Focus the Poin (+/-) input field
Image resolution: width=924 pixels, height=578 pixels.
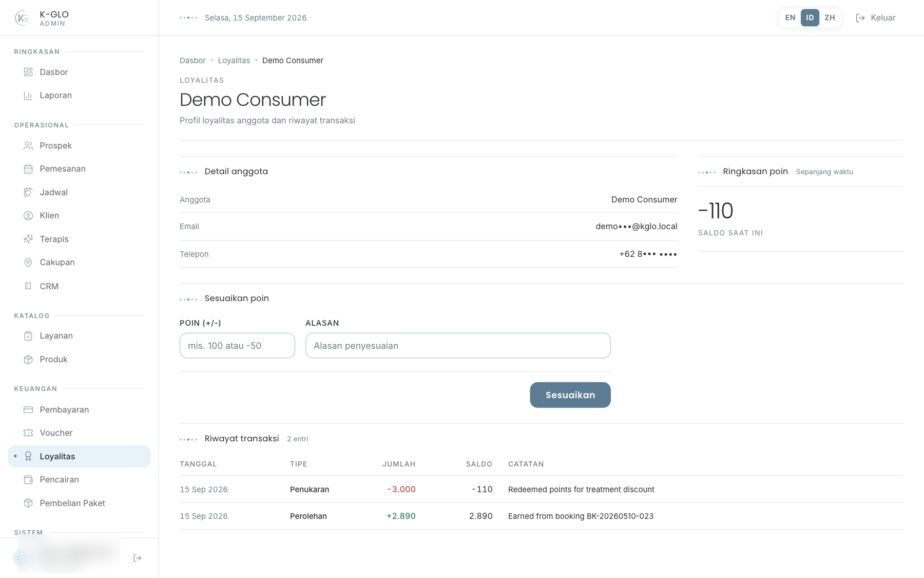[237, 346]
